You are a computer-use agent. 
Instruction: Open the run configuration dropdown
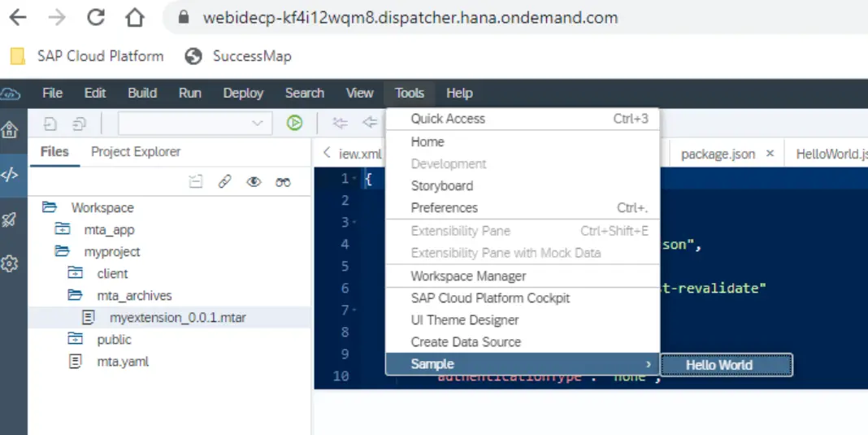coord(195,123)
